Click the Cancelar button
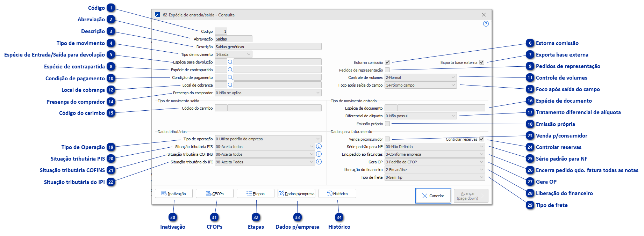The height and width of the screenshot is (236, 644). [x=433, y=196]
